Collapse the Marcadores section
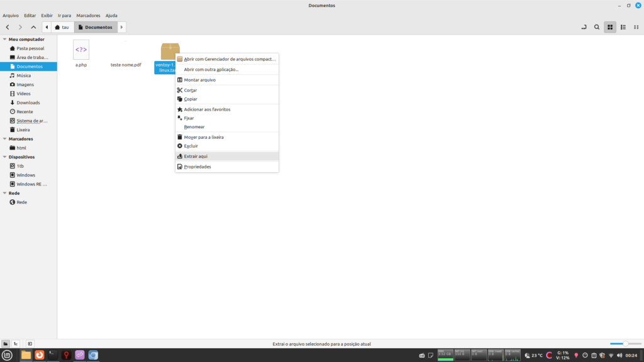This screenshot has width=644, height=362. [5, 139]
